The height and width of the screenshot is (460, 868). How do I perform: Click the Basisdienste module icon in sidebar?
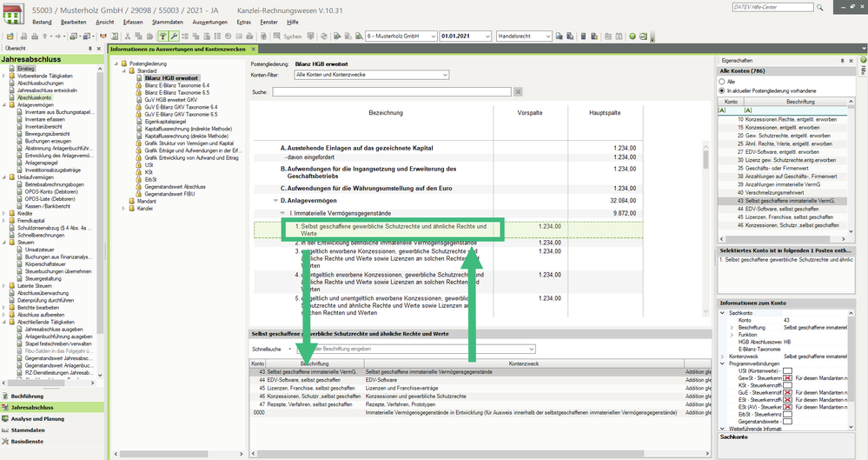pyautogui.click(x=5, y=442)
